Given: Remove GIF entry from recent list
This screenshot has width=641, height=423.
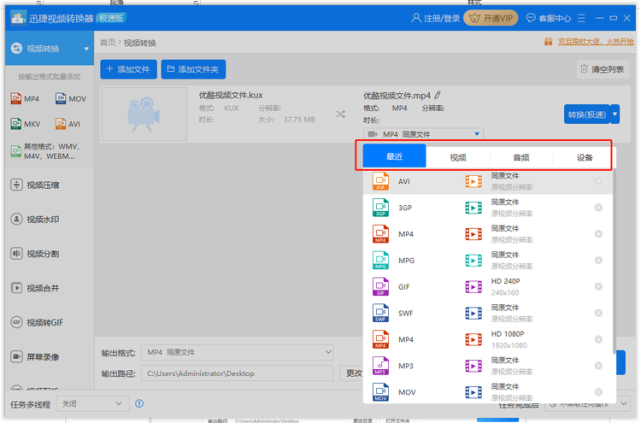Looking at the screenshot, I should tap(598, 287).
